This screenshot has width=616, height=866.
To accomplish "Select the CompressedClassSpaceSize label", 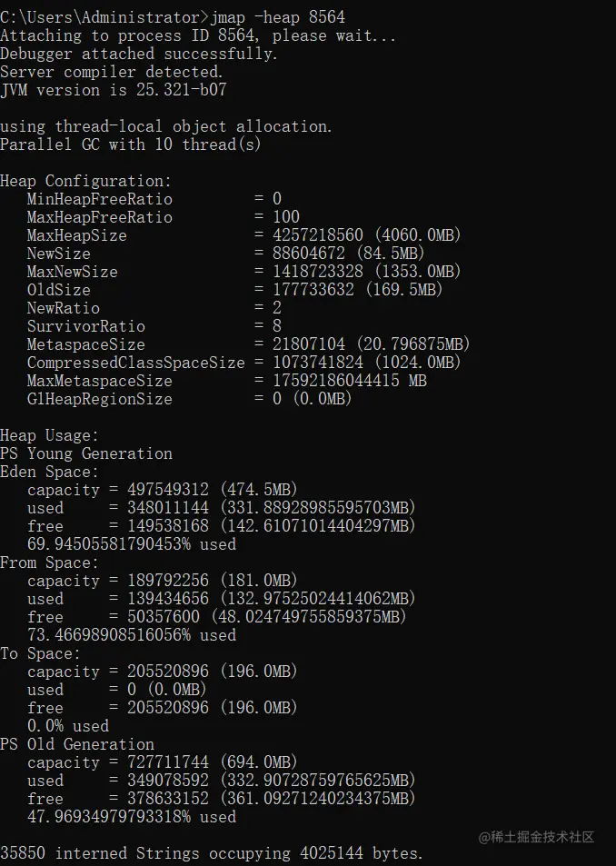I will point(135,363).
